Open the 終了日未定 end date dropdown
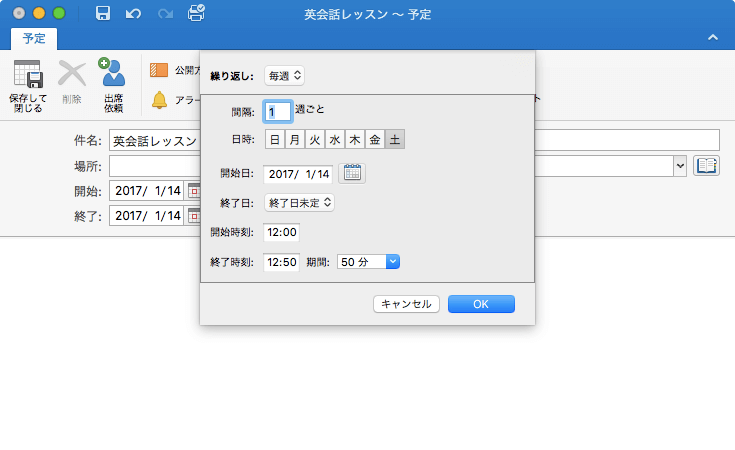735x450 pixels. click(300, 202)
